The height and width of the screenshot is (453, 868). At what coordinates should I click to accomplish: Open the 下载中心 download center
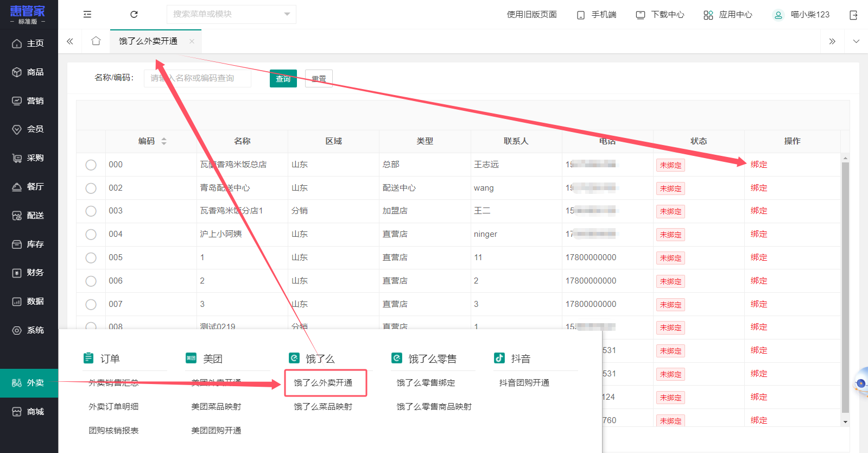coord(660,15)
